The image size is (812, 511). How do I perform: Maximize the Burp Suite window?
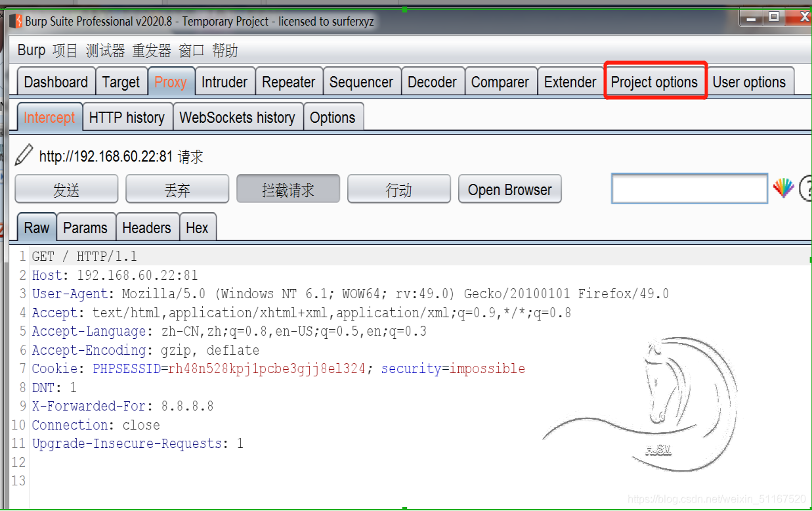pos(775,18)
